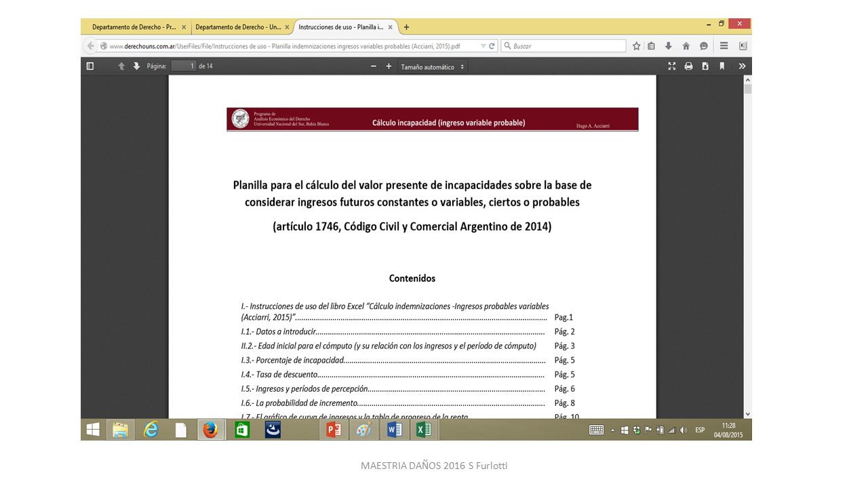
Task: Click the add-on icon right of menu
Action: 743,46
